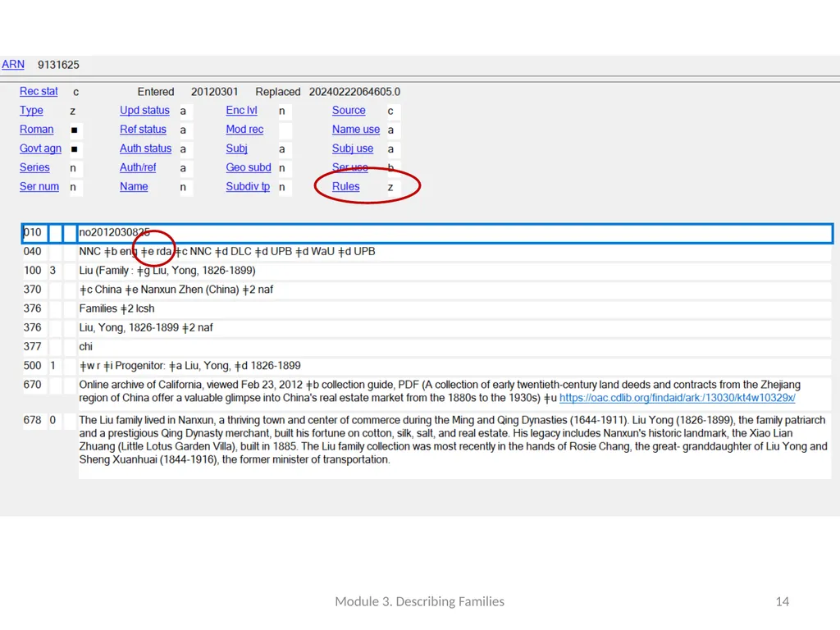840x630 pixels.
Task: Click the Replaced timestamp 20240222064605.0
Action: point(354,92)
